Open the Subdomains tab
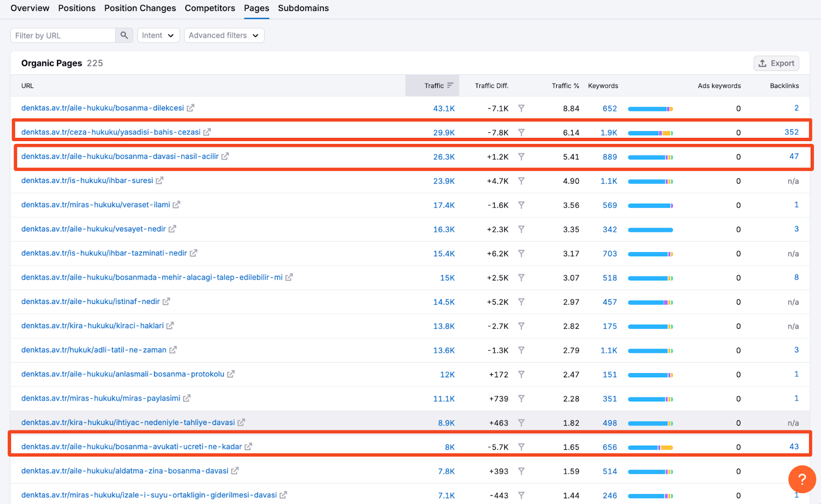 tap(303, 8)
